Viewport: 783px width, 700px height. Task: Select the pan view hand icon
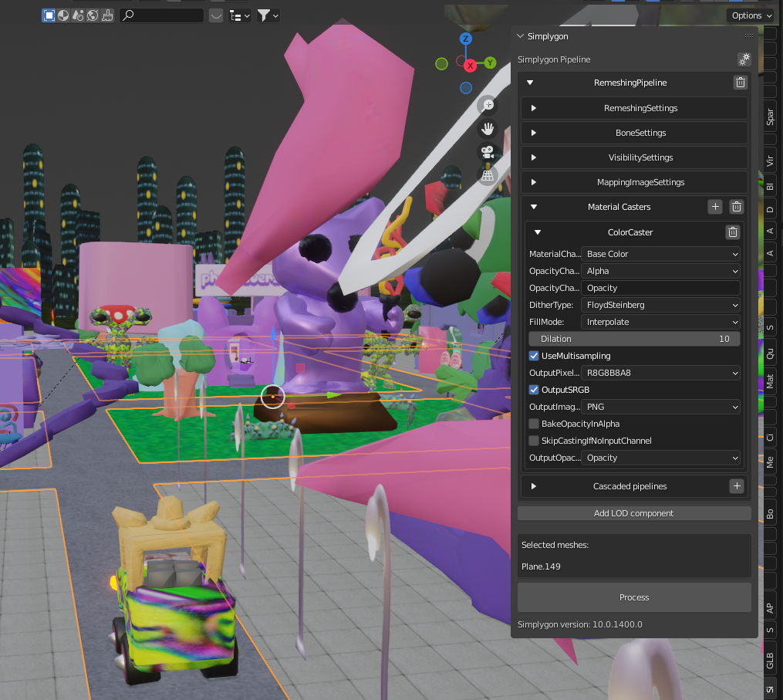(x=488, y=128)
